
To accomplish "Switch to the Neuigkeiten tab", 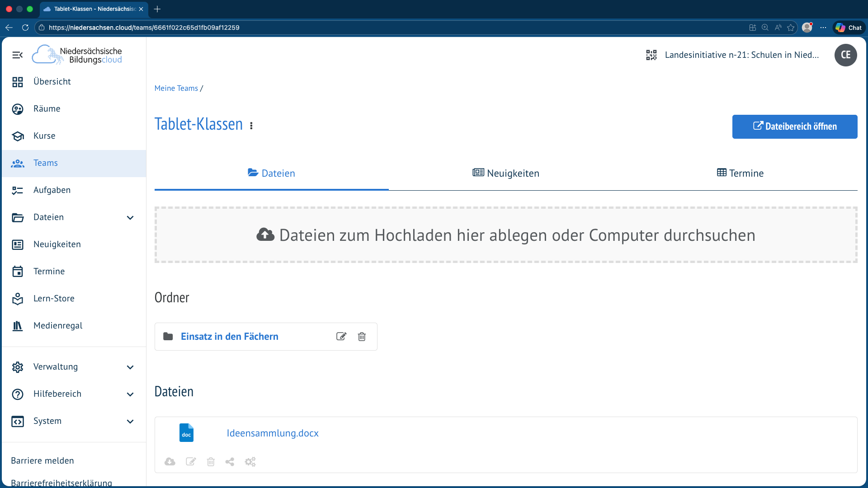I will click(506, 173).
